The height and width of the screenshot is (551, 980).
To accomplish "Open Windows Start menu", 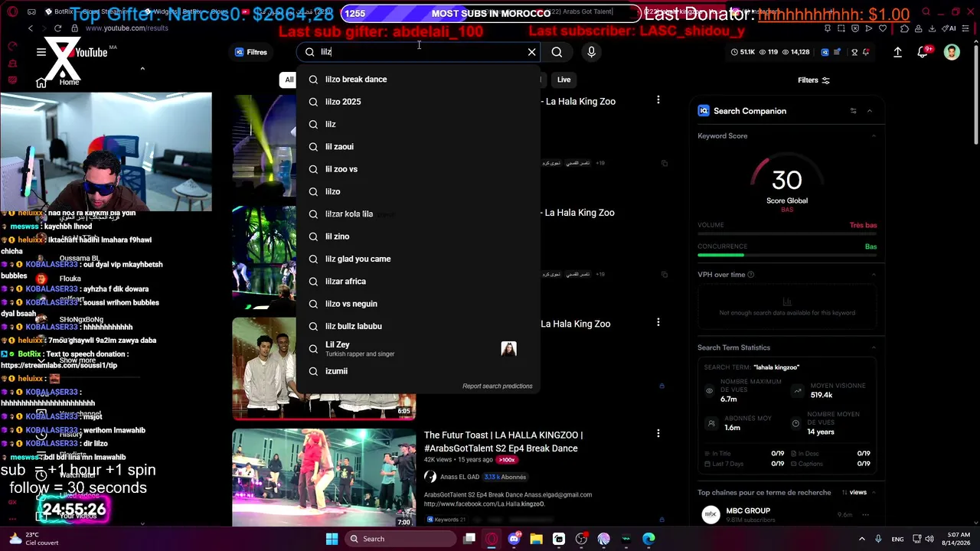I will (332, 539).
